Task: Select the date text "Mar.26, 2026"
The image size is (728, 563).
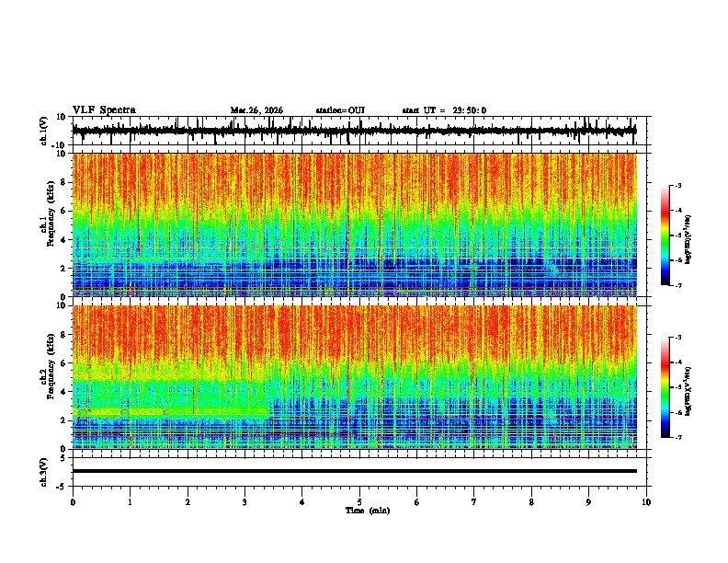Action: 256,110
